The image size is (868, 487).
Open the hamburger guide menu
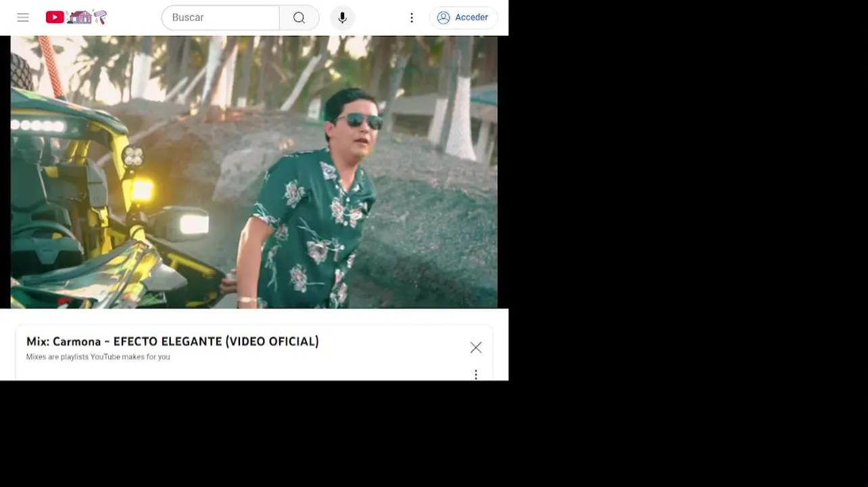click(x=23, y=18)
